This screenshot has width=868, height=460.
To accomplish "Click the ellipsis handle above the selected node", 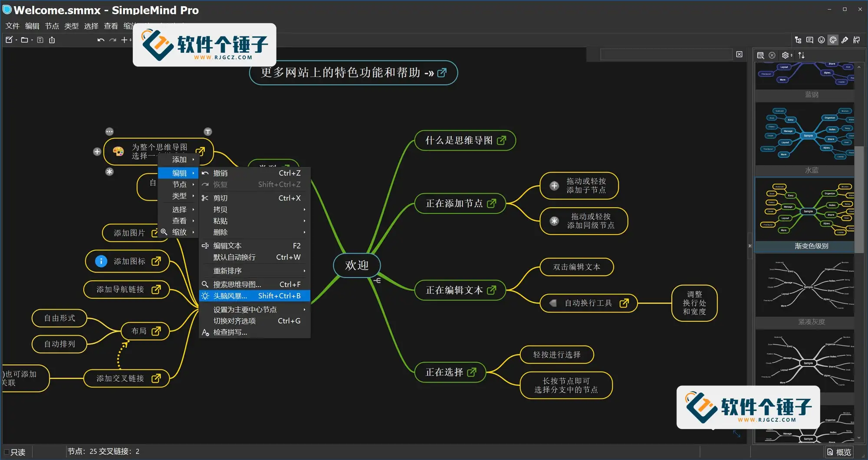I will 109,131.
